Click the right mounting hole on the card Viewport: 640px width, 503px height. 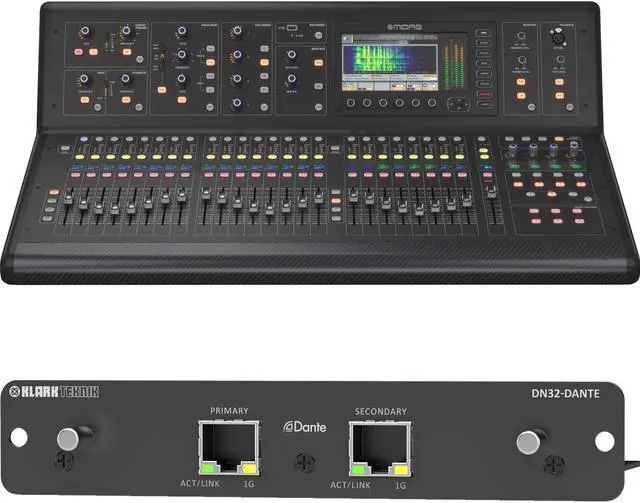[604, 441]
